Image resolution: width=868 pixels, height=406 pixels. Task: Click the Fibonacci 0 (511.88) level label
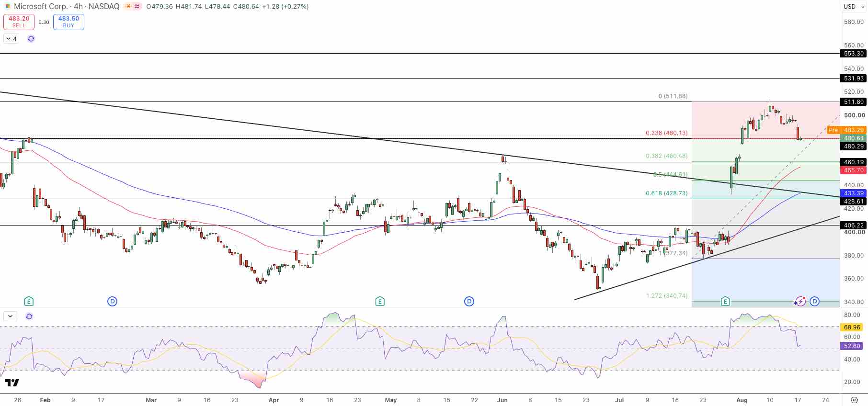[673, 96]
